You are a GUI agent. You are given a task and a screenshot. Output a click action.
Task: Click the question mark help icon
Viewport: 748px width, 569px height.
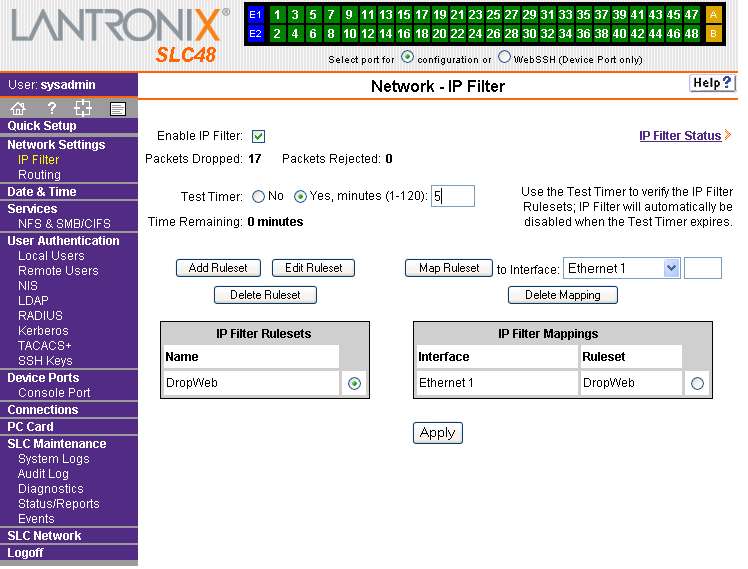point(52,109)
